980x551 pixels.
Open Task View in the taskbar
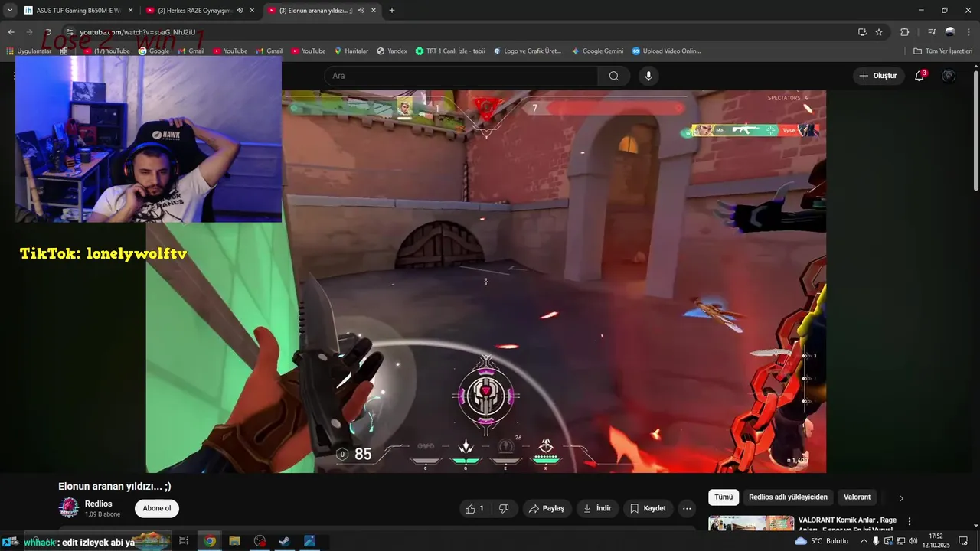coord(184,541)
